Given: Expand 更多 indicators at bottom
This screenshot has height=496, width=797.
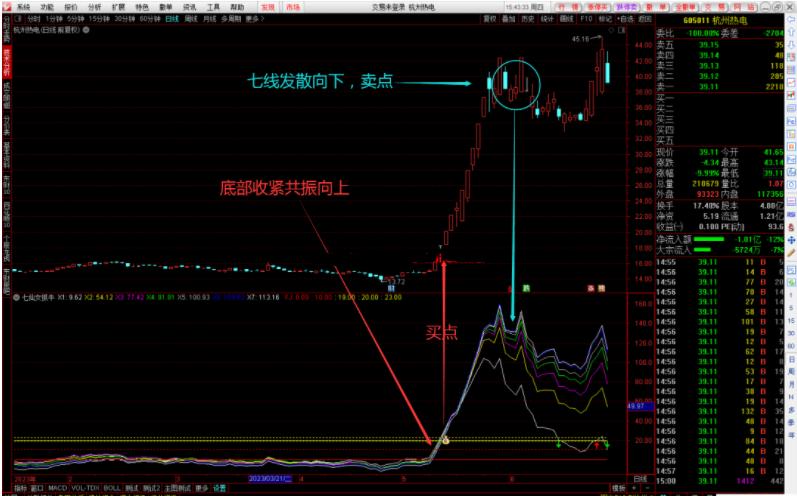Looking at the screenshot, I should (x=202, y=488).
